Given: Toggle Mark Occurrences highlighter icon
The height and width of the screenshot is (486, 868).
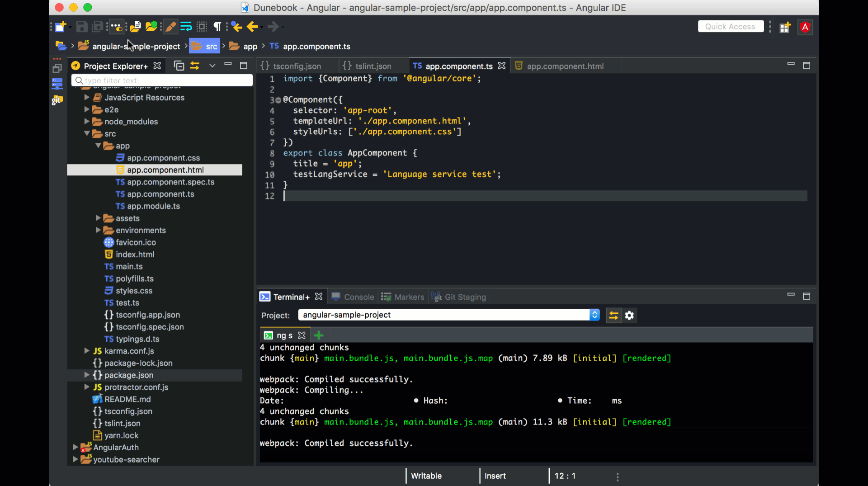Looking at the screenshot, I should (x=170, y=27).
